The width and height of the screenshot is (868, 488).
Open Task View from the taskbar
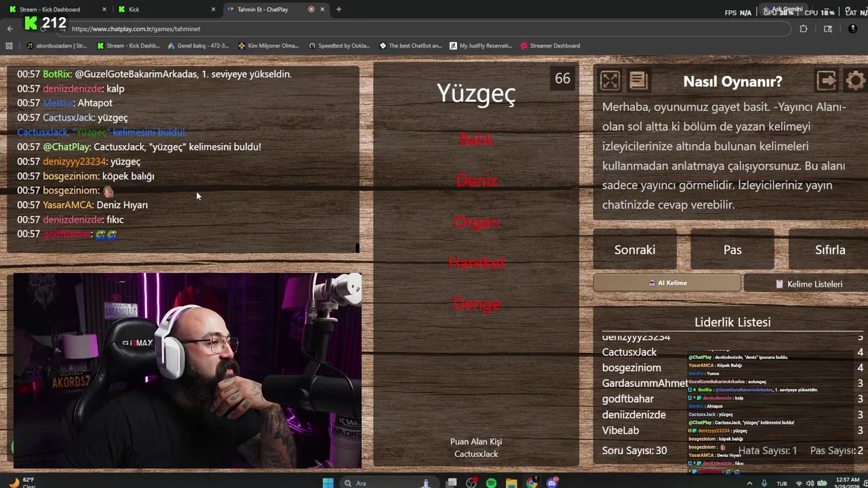pyautogui.click(x=451, y=483)
